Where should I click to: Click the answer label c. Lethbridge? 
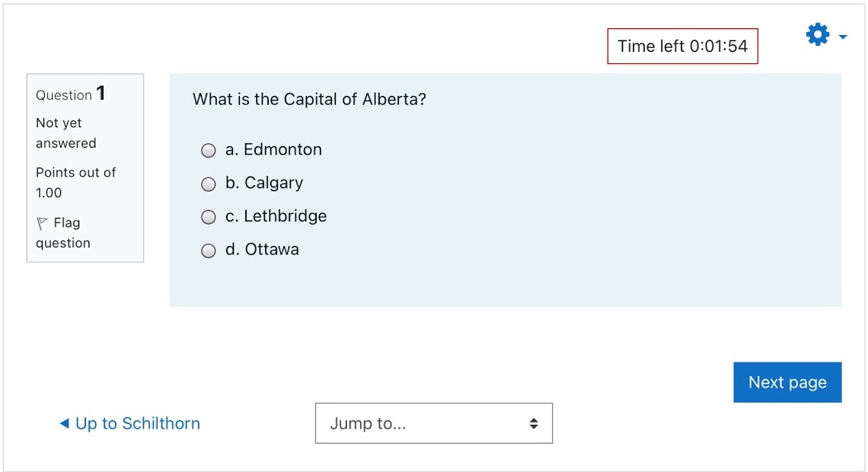276,215
